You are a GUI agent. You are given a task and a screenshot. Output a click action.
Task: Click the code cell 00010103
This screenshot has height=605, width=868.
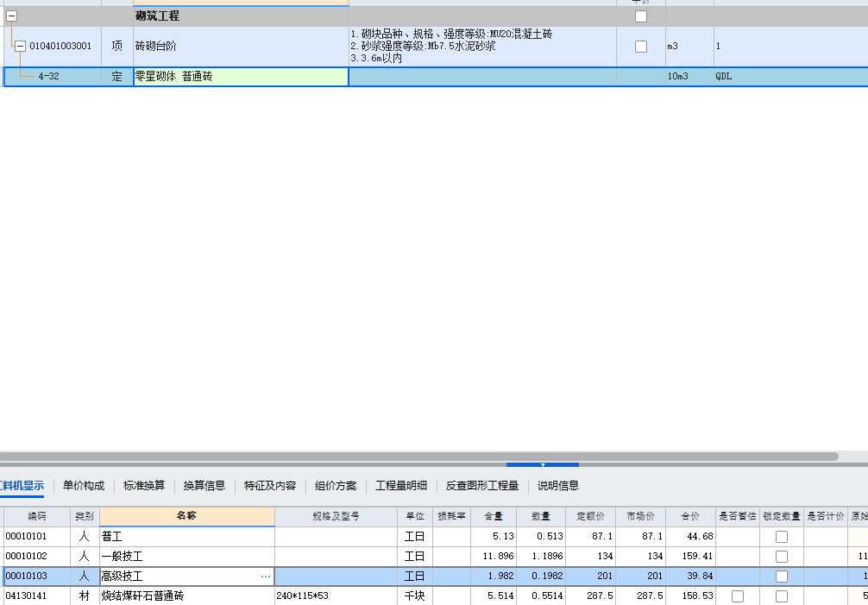tap(37, 577)
